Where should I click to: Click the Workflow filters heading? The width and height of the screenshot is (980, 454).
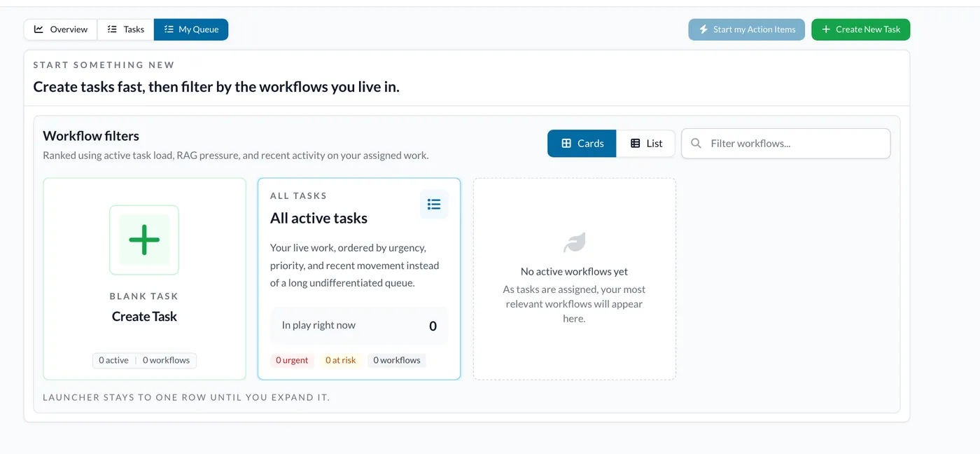coord(91,136)
